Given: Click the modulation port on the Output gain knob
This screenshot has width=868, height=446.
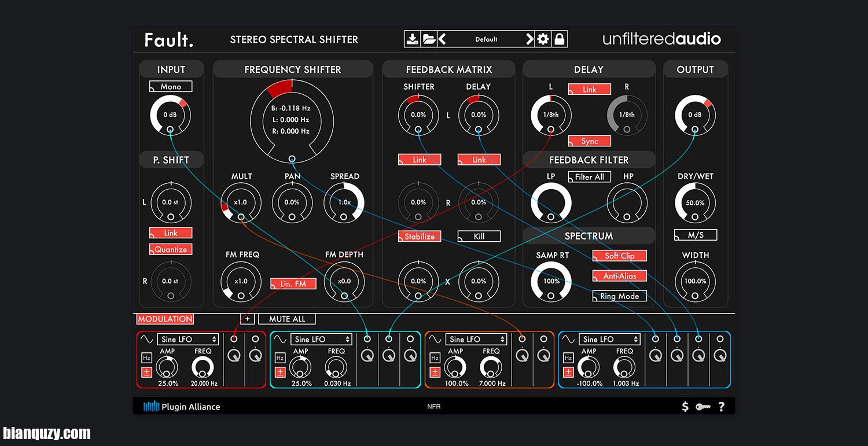Looking at the screenshot, I should tap(695, 130).
